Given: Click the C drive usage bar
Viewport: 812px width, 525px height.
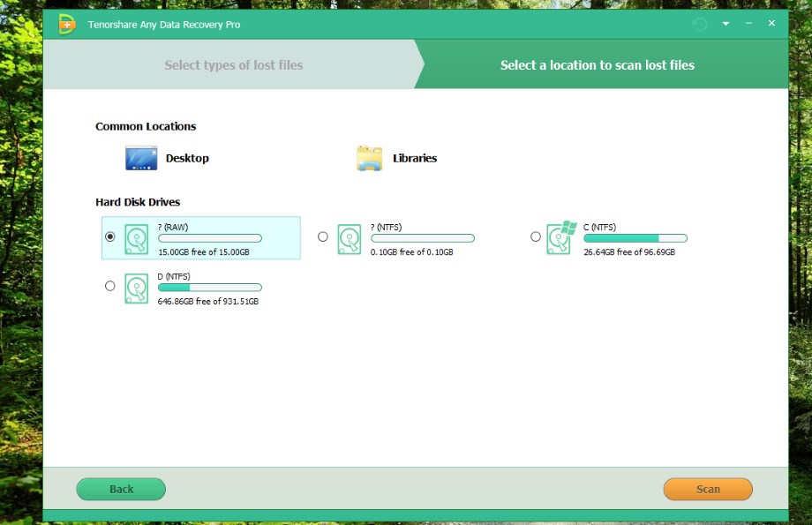Looking at the screenshot, I should pyautogui.click(x=635, y=238).
